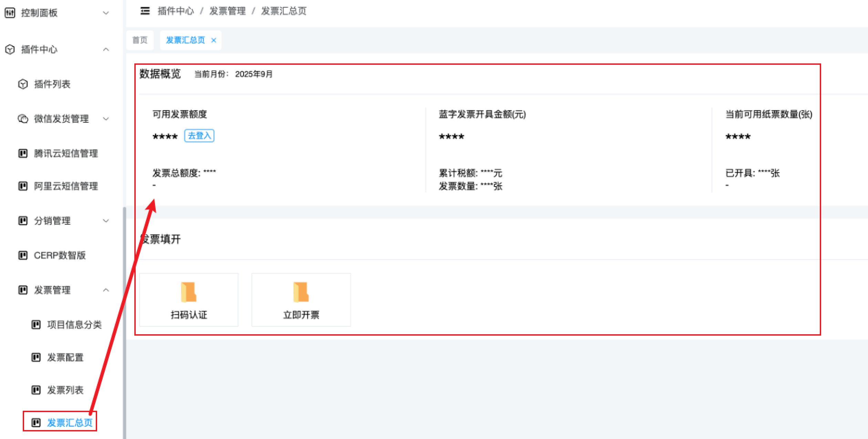
Task: Expand the 分销管理 submenu chevron
Action: (x=106, y=221)
